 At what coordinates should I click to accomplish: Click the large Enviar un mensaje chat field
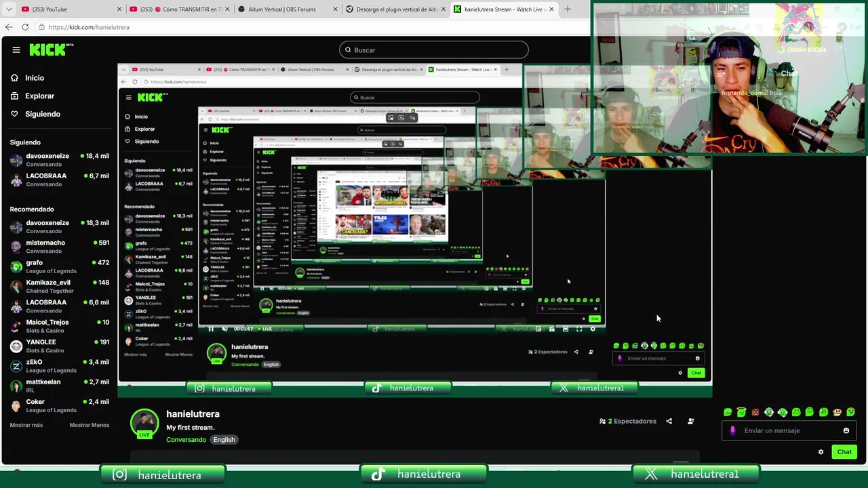[790, 430]
